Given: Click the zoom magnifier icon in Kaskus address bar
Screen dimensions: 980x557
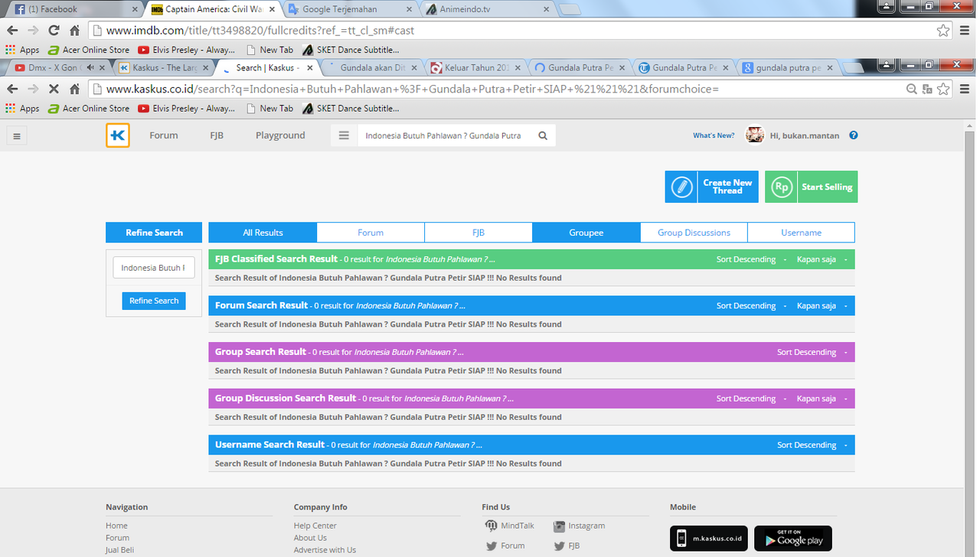Looking at the screenshot, I should click(911, 89).
